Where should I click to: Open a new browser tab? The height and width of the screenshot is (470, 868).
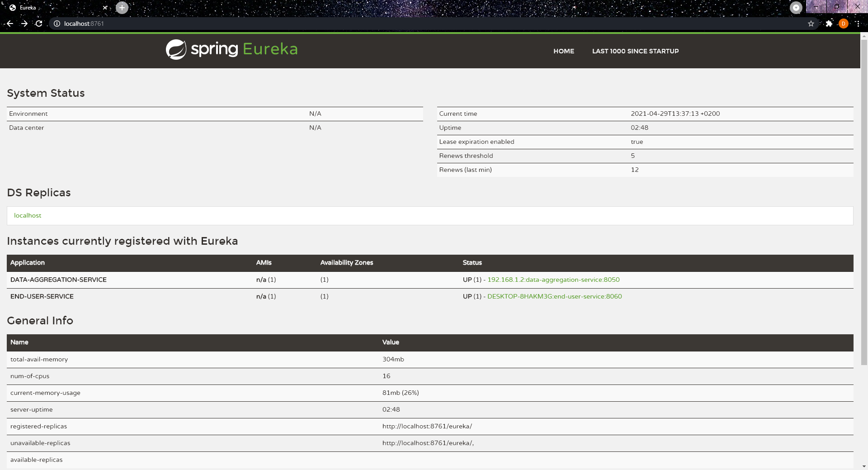point(122,8)
